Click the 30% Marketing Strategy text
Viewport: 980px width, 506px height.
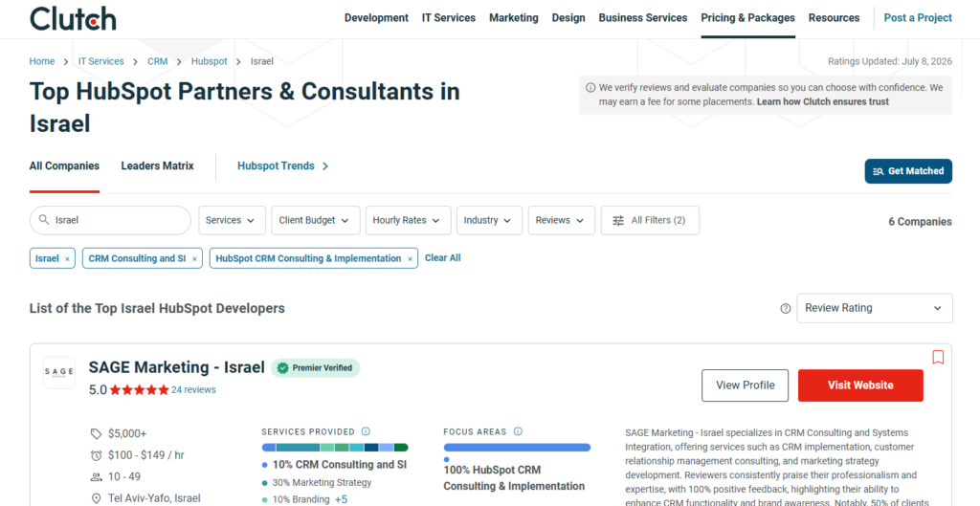[x=322, y=483]
